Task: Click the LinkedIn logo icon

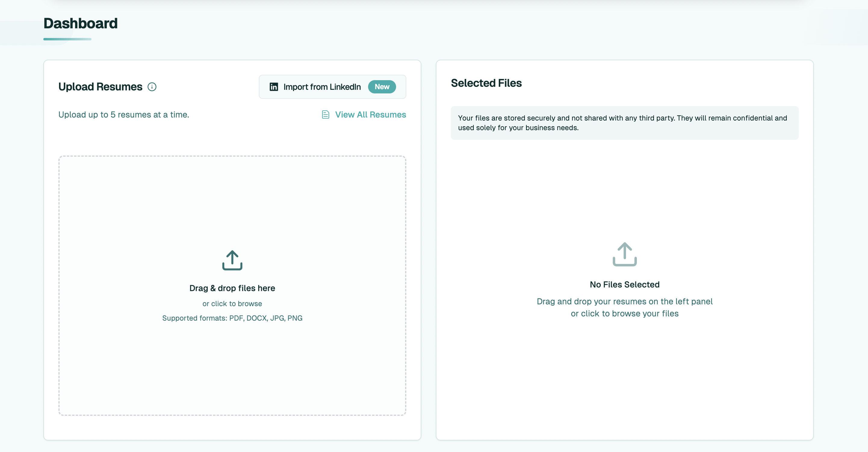Action: tap(274, 87)
